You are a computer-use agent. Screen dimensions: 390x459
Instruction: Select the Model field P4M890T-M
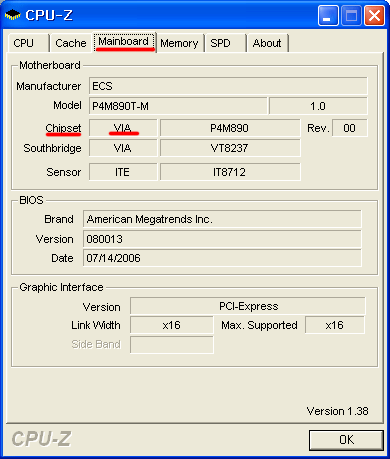[x=178, y=106]
